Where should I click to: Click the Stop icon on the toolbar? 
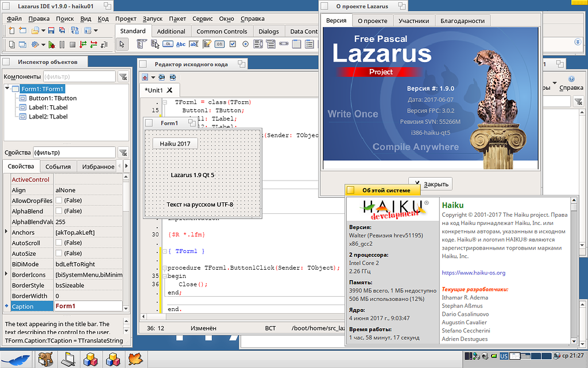[x=72, y=44]
